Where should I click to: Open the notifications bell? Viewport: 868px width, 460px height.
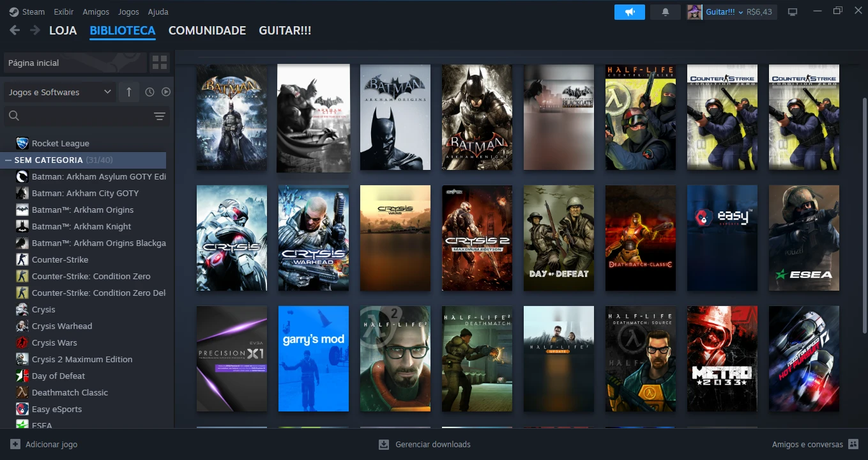666,12
